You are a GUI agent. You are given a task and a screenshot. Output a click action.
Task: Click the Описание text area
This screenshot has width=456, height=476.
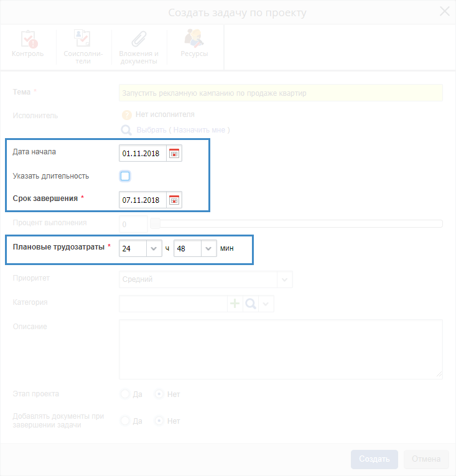pos(281,349)
